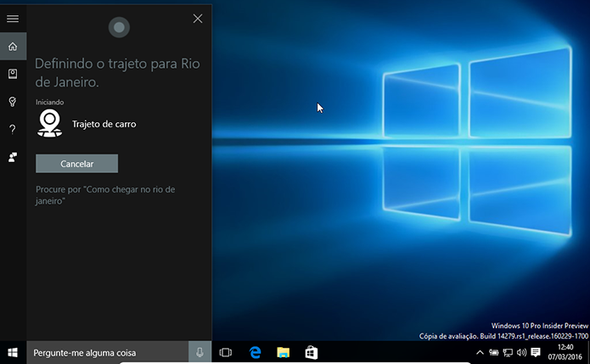Search web for "Como chegar no rio de janeiro"
This screenshot has width=590, height=364.
click(x=105, y=195)
